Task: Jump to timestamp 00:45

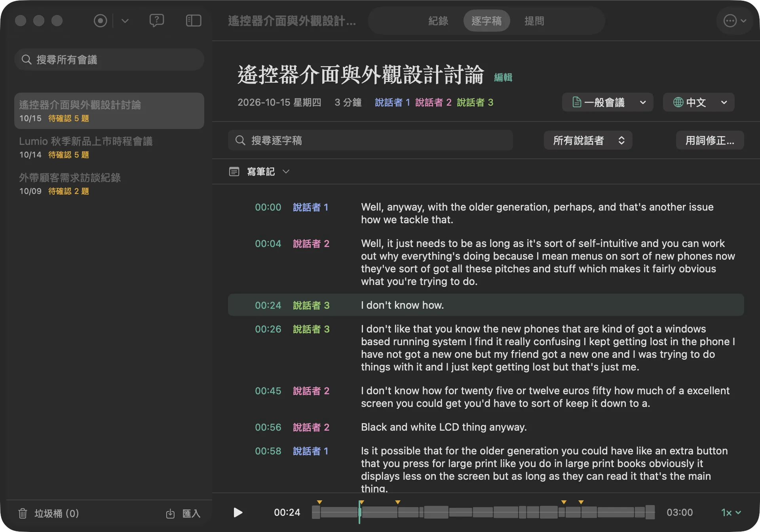Action: 268,391
